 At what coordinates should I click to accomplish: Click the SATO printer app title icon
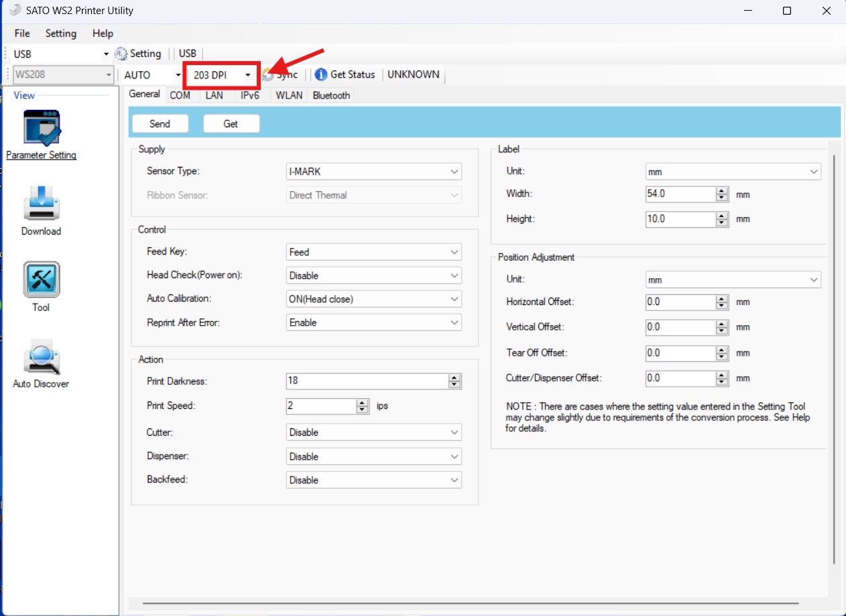[x=14, y=11]
